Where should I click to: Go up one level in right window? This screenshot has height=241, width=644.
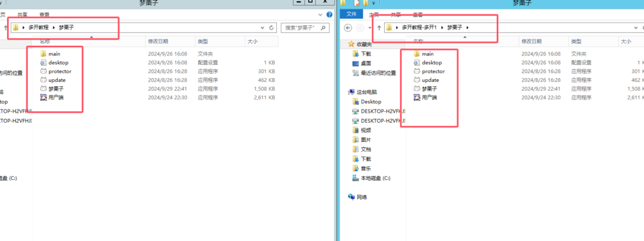tap(379, 28)
